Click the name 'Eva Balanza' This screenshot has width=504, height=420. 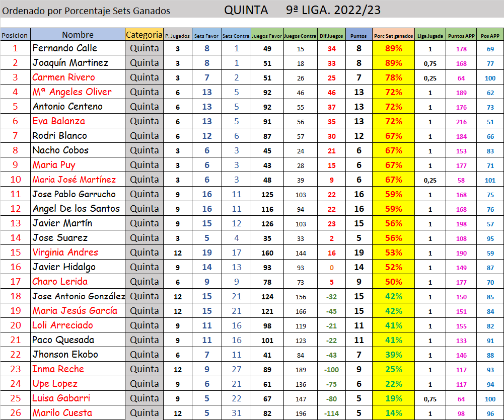click(59, 121)
